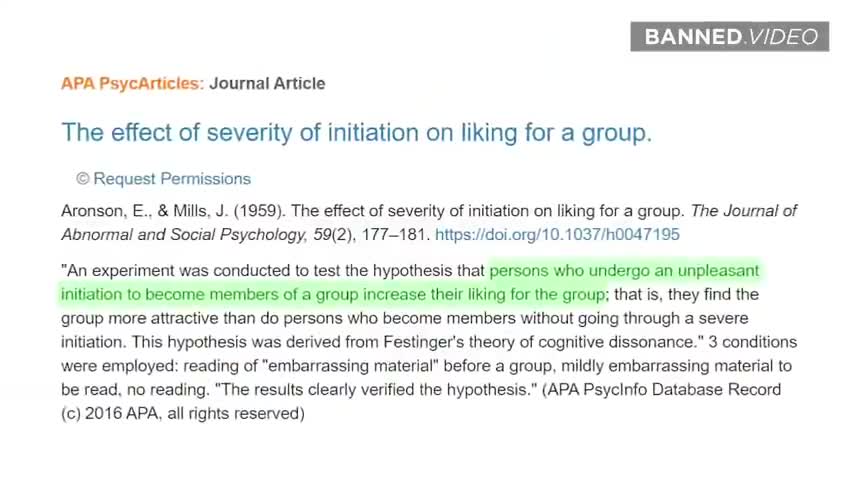This screenshot has width=854, height=480.
Task: Click the blue article title heading
Action: click(x=356, y=132)
